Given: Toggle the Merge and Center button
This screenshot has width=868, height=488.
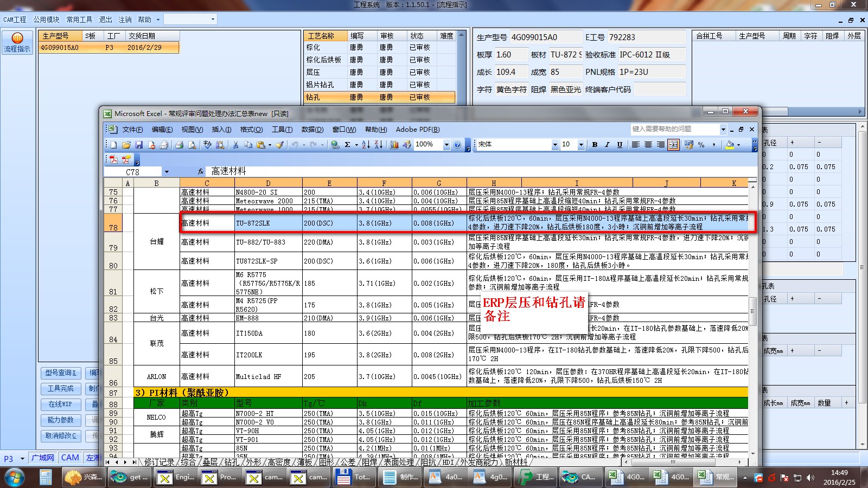Looking at the screenshot, I should [x=673, y=145].
